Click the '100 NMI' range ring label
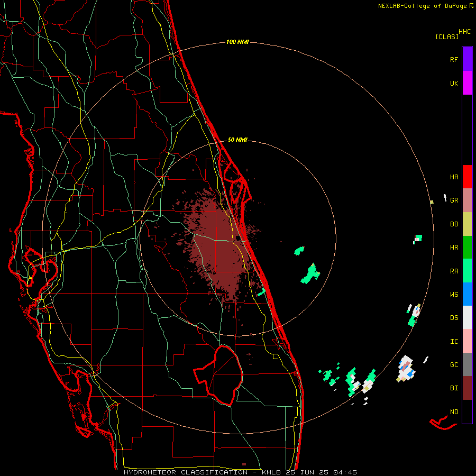Screen dimensions: 476x476 coord(237,42)
